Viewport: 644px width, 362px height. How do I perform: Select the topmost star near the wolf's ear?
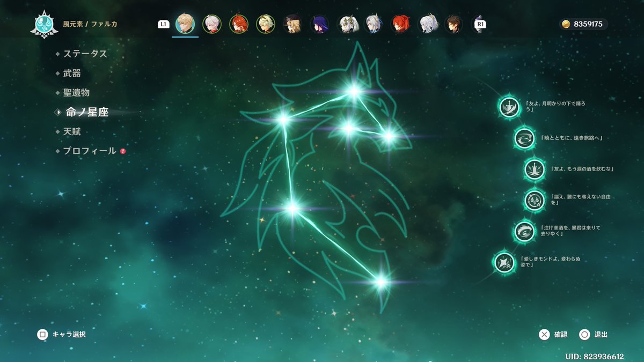coord(354,91)
